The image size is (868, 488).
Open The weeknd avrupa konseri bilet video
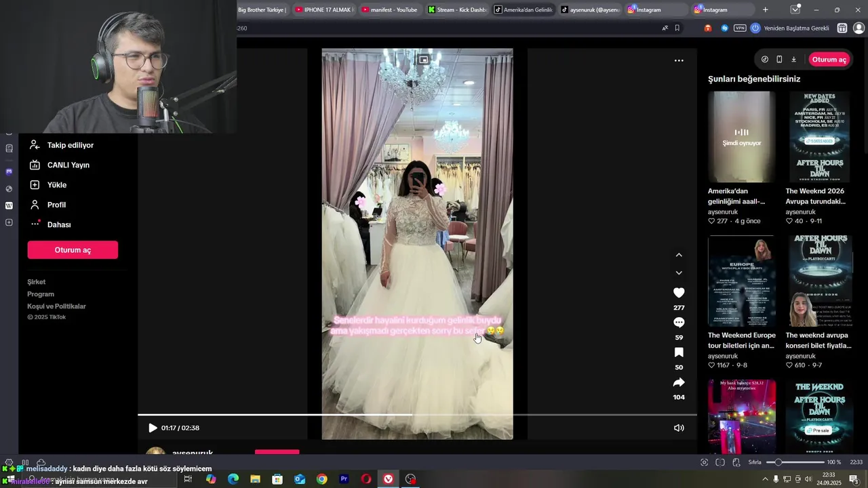click(819, 281)
